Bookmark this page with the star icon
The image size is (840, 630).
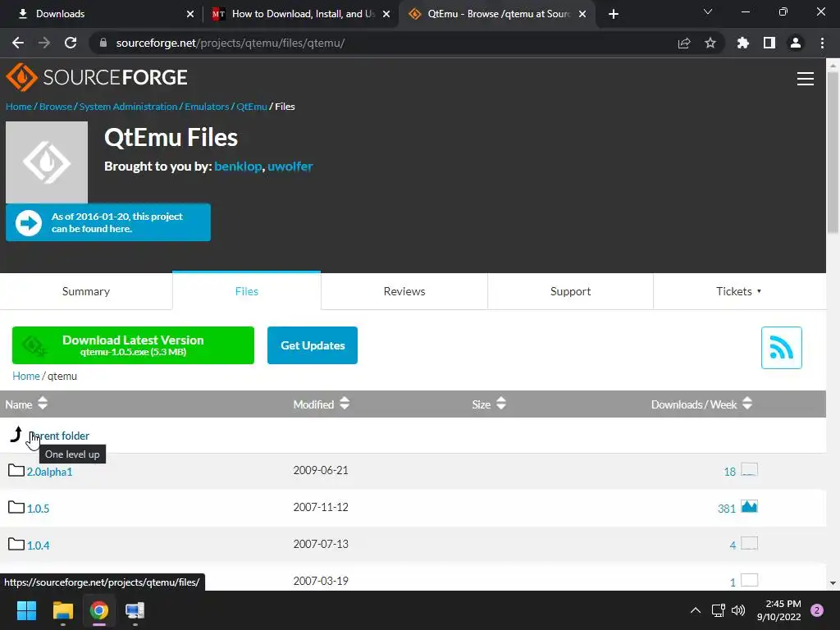(x=710, y=43)
